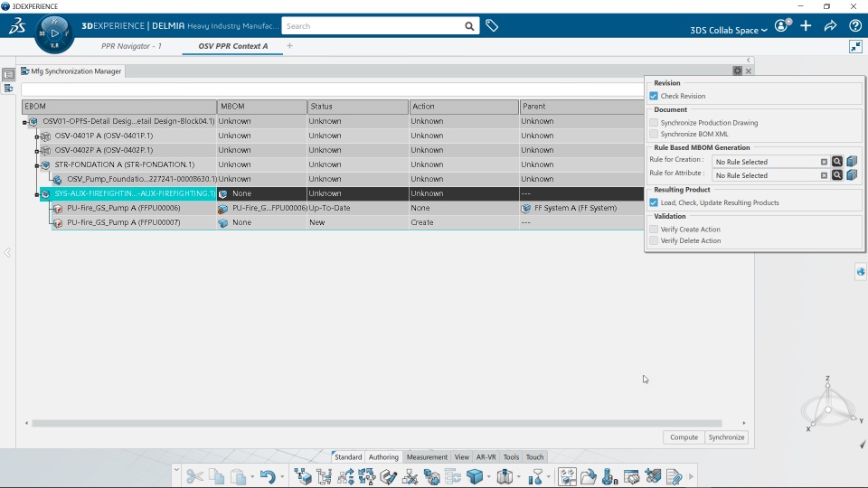This screenshot has width=868, height=488.
Task: Open the tag icon beside search
Action: coord(492,25)
